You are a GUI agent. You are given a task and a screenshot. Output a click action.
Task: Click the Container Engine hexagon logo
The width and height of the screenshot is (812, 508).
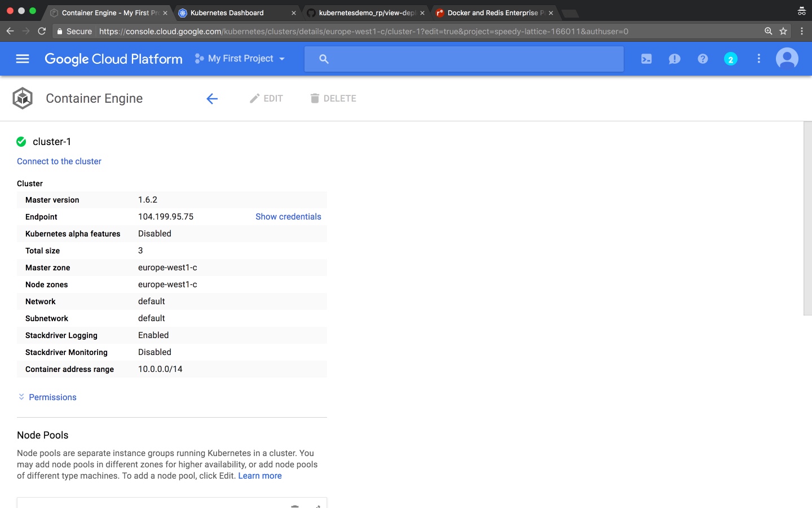click(x=23, y=98)
